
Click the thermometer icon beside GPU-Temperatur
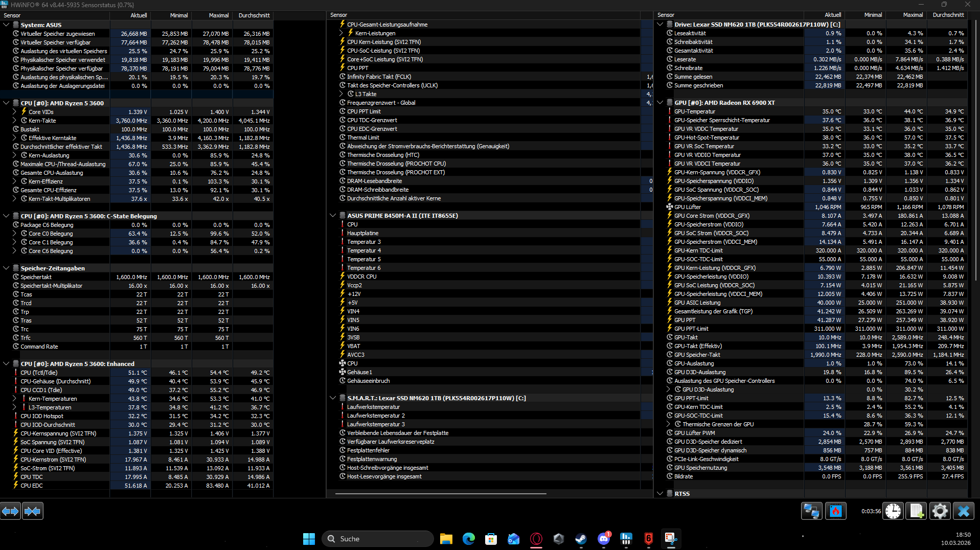tap(669, 111)
